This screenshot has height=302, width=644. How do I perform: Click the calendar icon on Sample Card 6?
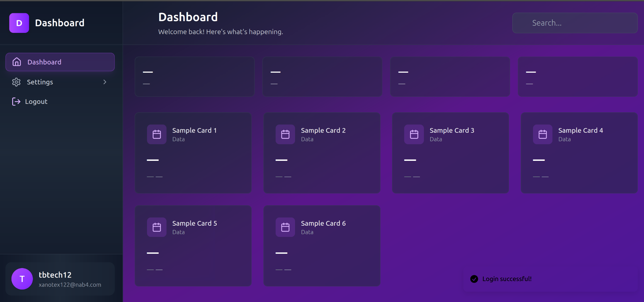tap(286, 227)
